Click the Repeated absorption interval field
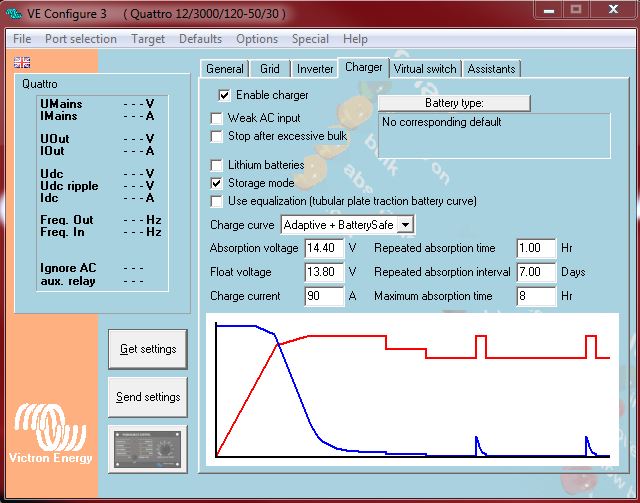 [536, 272]
